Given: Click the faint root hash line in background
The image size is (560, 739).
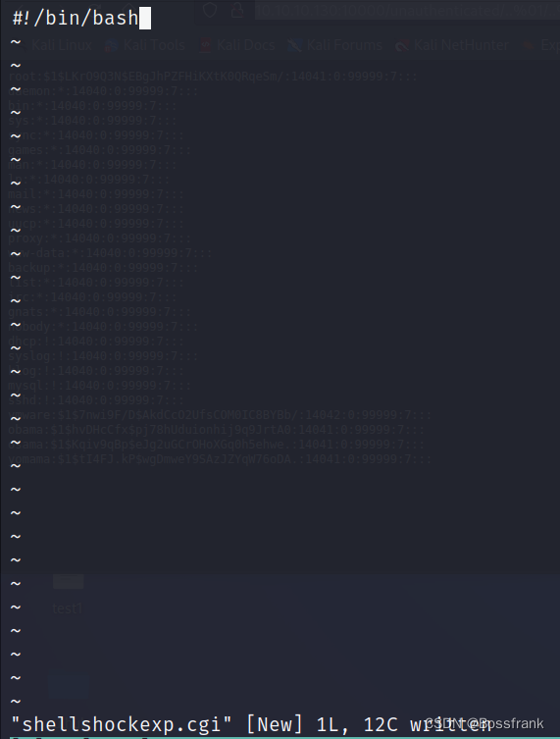Looking at the screenshot, I should point(213,77).
